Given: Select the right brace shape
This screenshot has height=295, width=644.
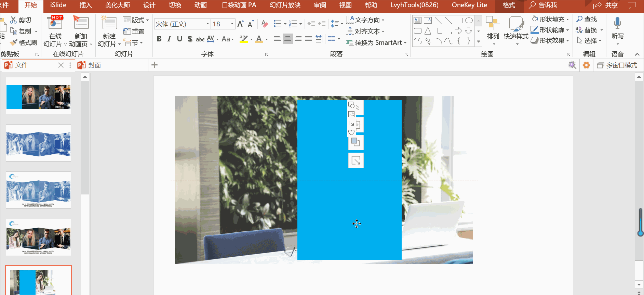Looking at the screenshot, I should 469,41.
